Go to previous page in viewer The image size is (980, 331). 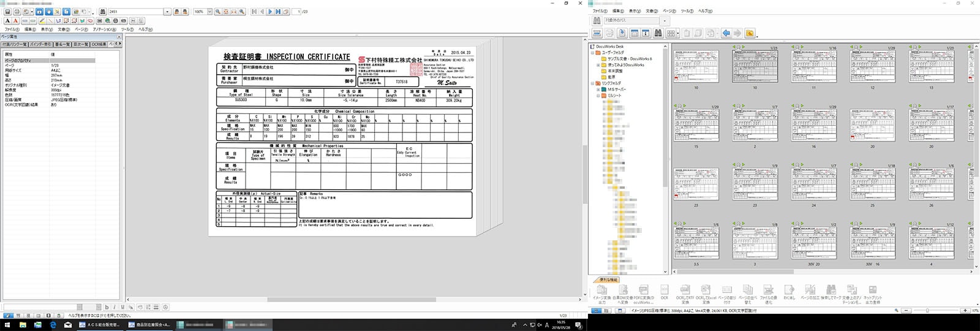[262, 12]
